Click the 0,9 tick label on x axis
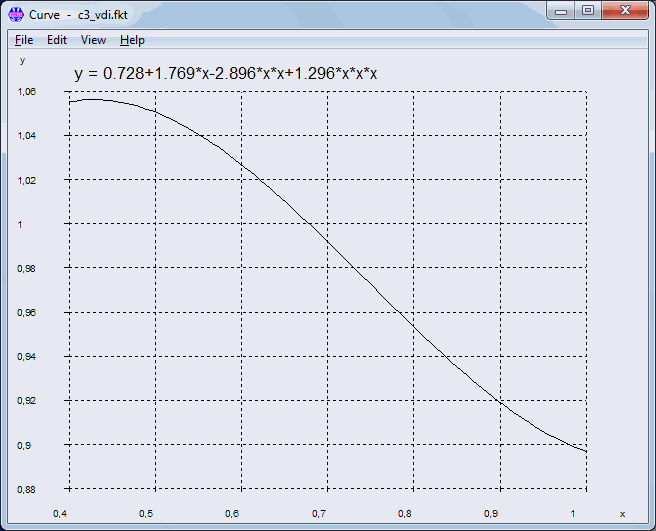The height and width of the screenshot is (531, 656). [x=491, y=514]
